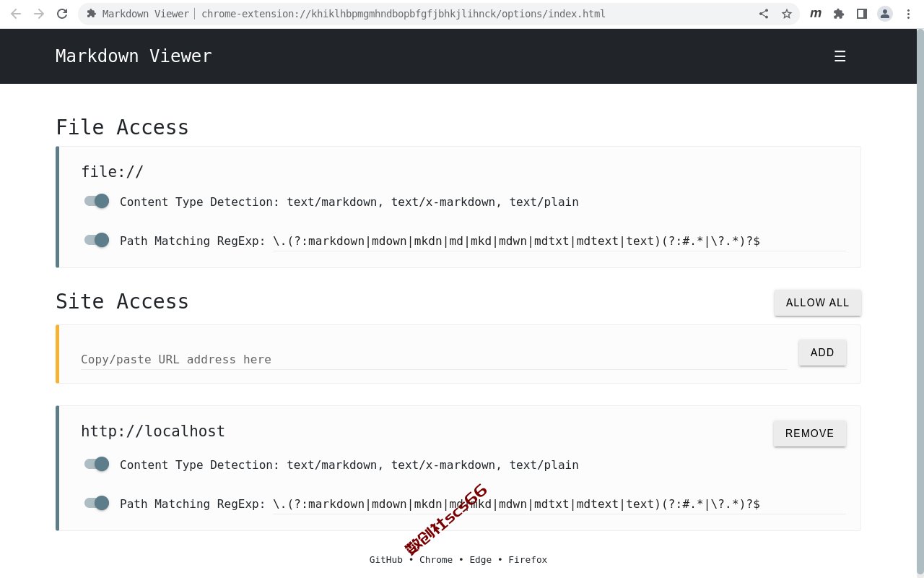The image size is (924, 578).
Task: Toggle localhost Content Type Detection switch
Action: pyautogui.click(x=97, y=464)
